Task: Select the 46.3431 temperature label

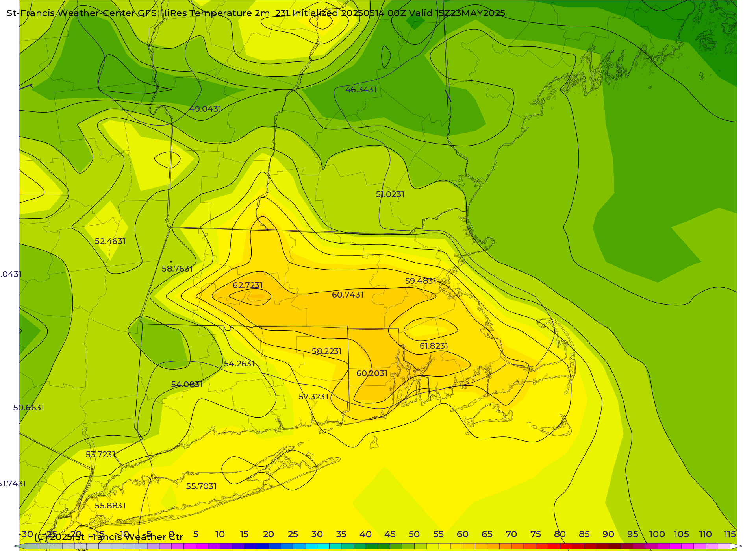Action: point(361,90)
